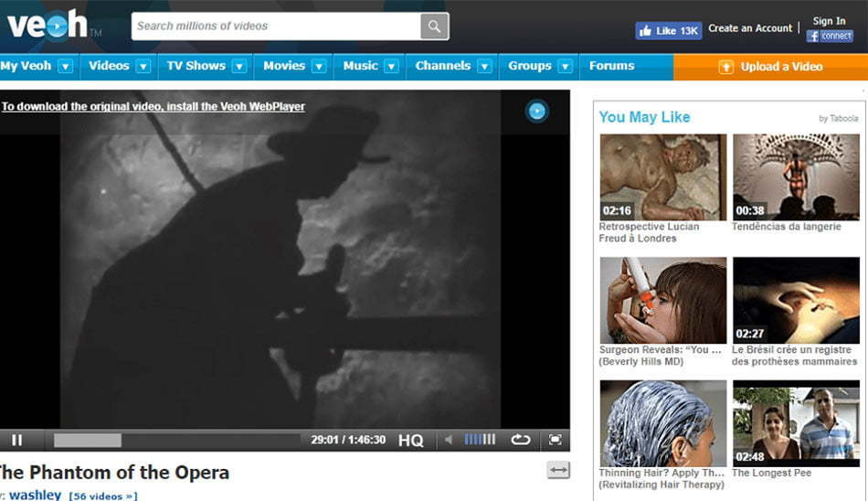This screenshot has width=868, height=501.
Task: Open the Thinning Hair ad thumbnail
Action: coord(662,423)
